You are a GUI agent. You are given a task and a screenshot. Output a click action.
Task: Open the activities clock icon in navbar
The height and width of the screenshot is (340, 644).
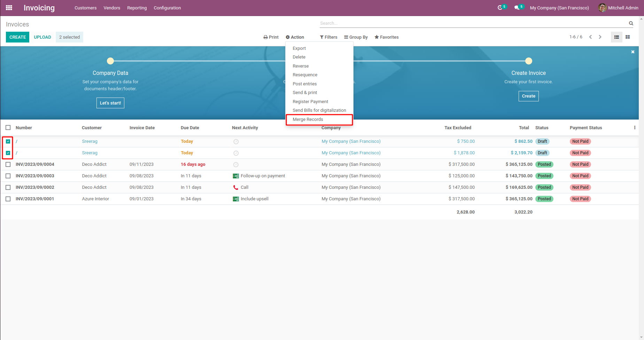[500, 8]
